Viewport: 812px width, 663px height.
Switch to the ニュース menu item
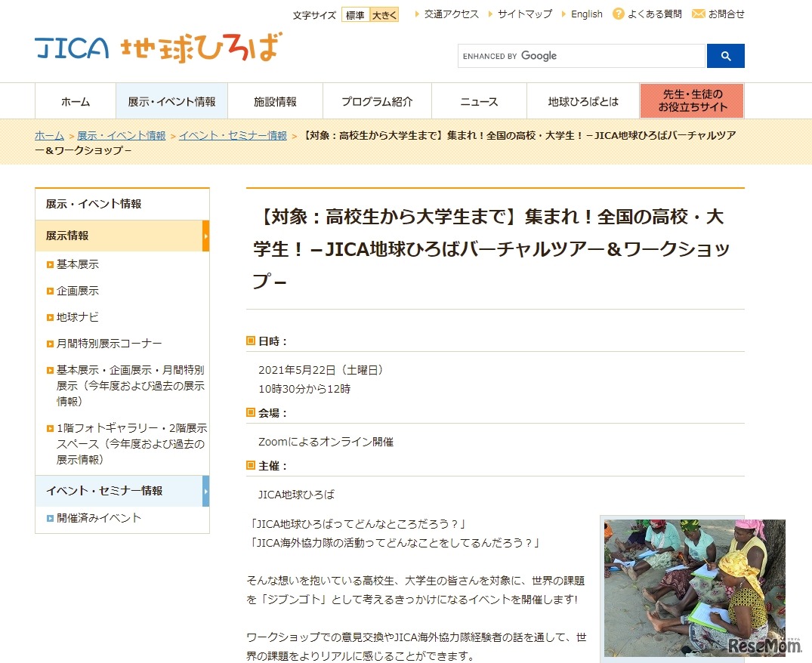[x=478, y=100]
